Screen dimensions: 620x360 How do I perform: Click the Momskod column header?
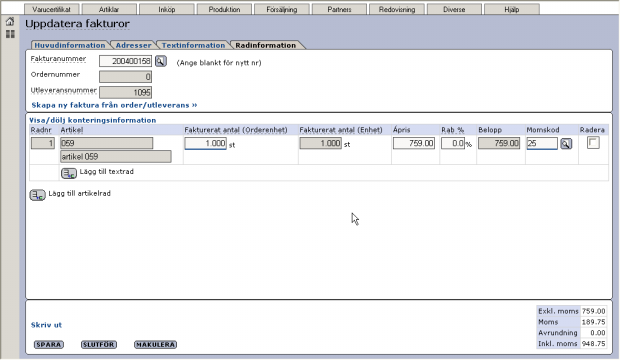542,130
